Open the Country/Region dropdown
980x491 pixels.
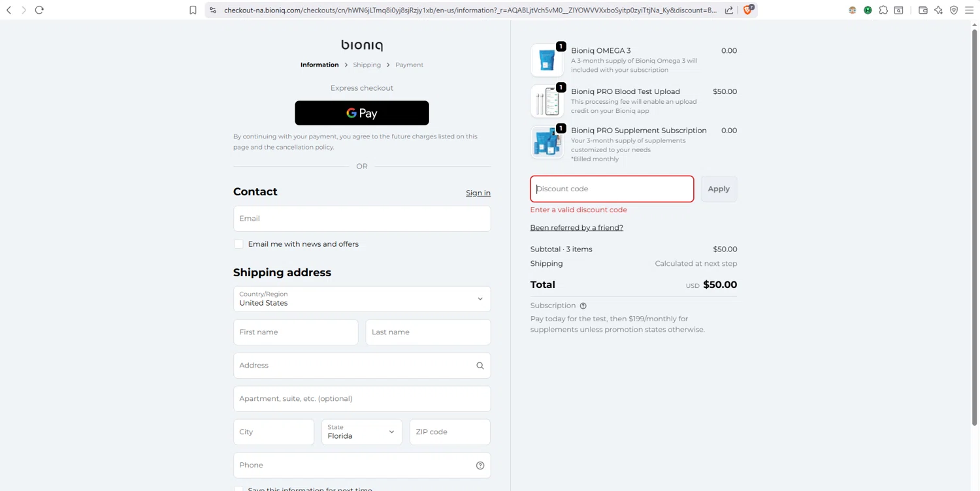coord(362,299)
